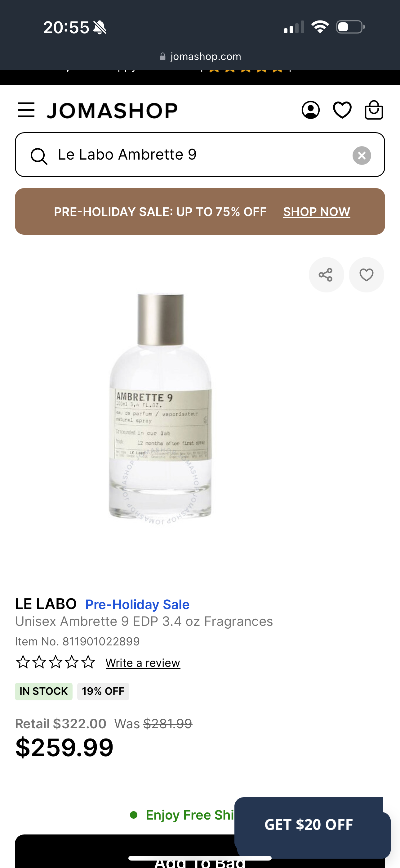Open the Ambrette 9 bottle image
The width and height of the screenshot is (400, 868).
click(x=160, y=408)
